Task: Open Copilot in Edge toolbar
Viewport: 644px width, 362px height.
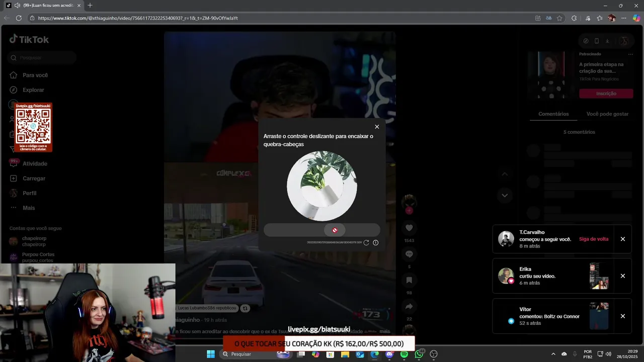Action: [x=636, y=18]
